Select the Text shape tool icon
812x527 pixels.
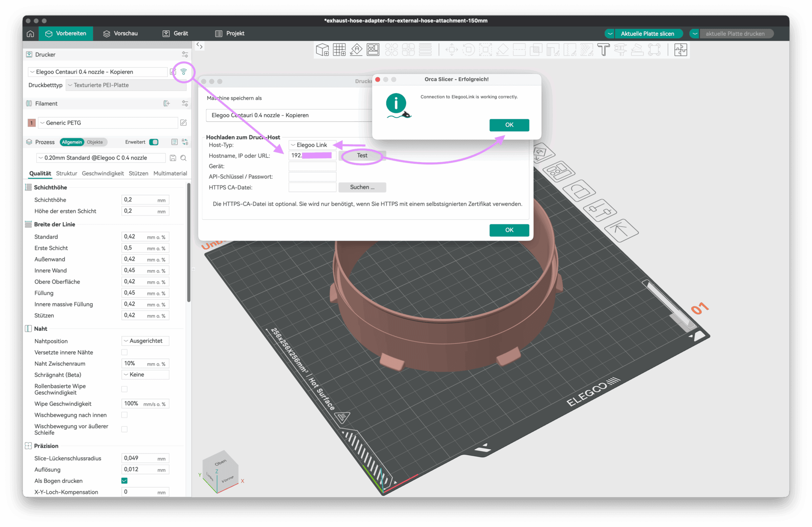click(x=603, y=50)
